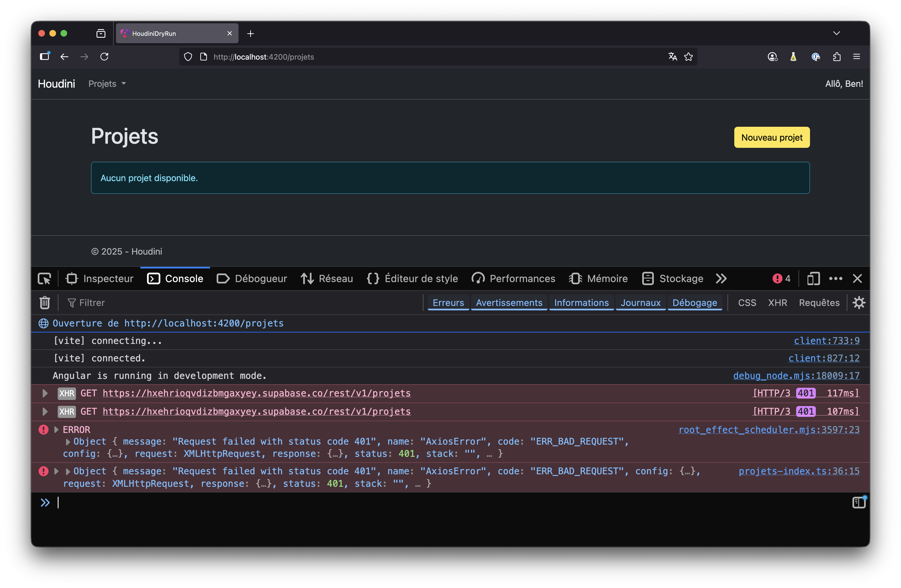This screenshot has width=901, height=588.
Task: Enable the XHR filter
Action: [x=777, y=303]
